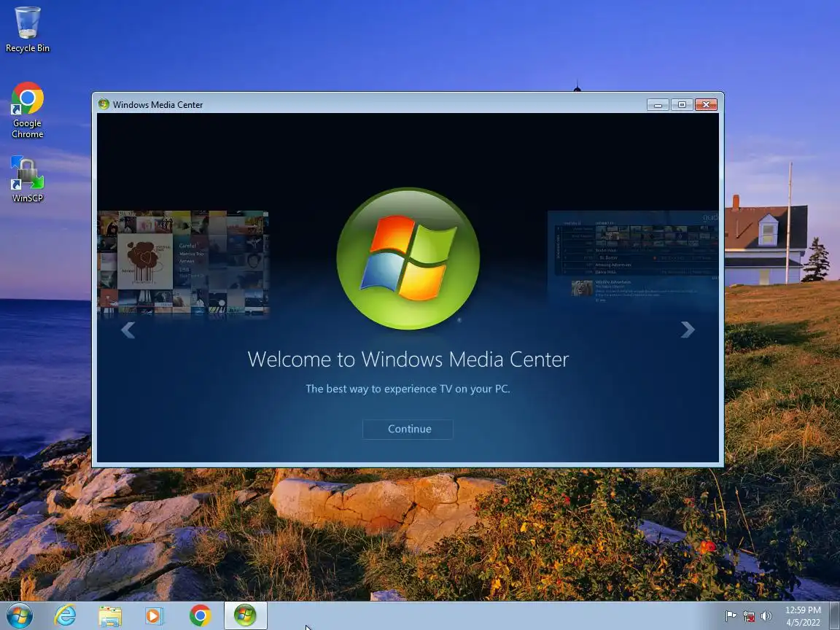Viewport: 840px width, 630px height.
Task: Select the Google Chrome desktop shortcut
Action: coord(27,110)
